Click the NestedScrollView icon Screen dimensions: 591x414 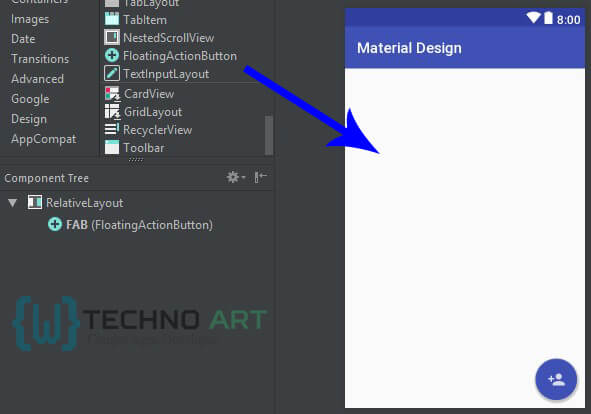coord(112,37)
